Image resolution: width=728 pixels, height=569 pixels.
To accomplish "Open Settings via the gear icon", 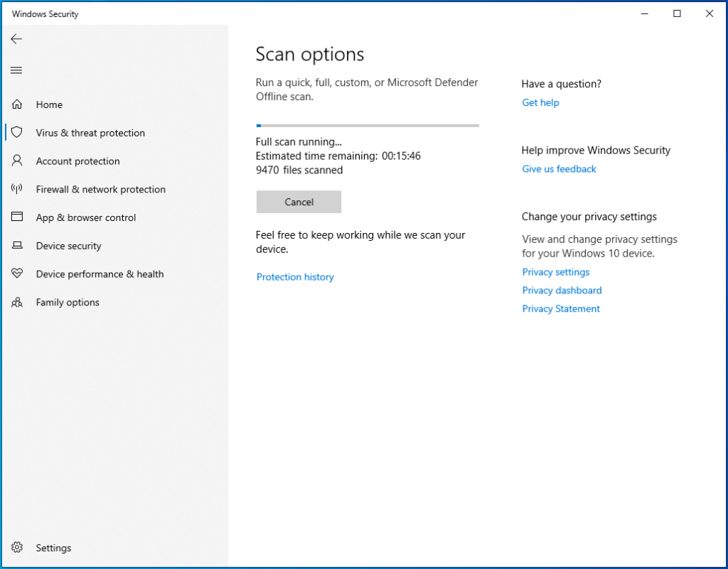I will tap(16, 547).
